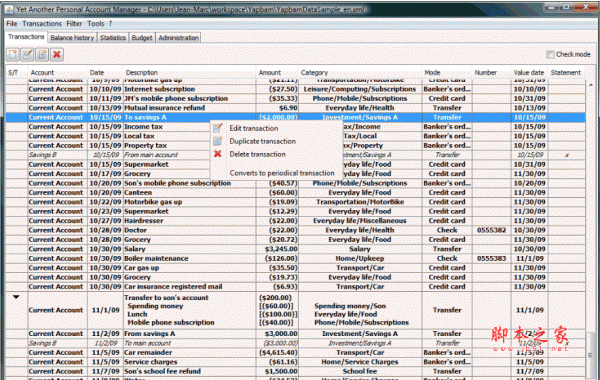Choose Edit transaction from context menu

(253, 128)
